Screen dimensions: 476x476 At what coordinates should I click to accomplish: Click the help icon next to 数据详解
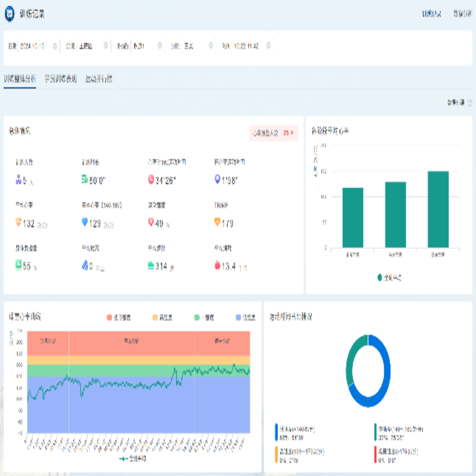coord(470,102)
